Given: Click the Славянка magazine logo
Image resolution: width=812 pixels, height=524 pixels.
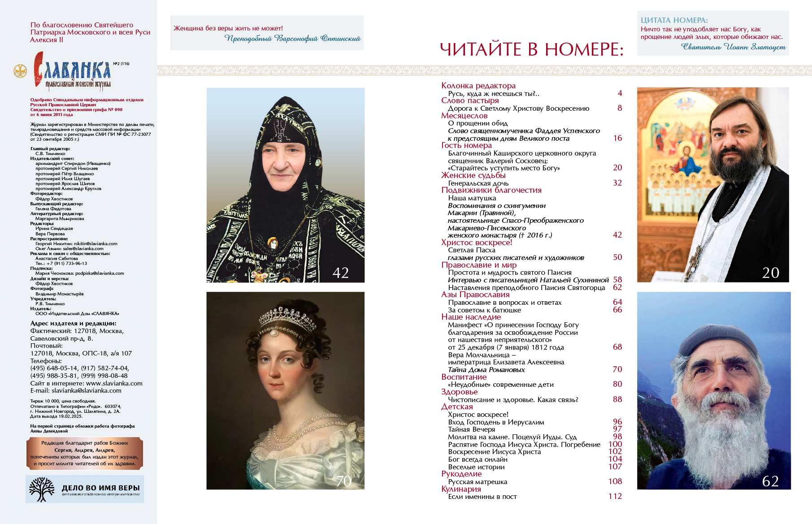Looking at the screenshot, I should coord(72,71).
